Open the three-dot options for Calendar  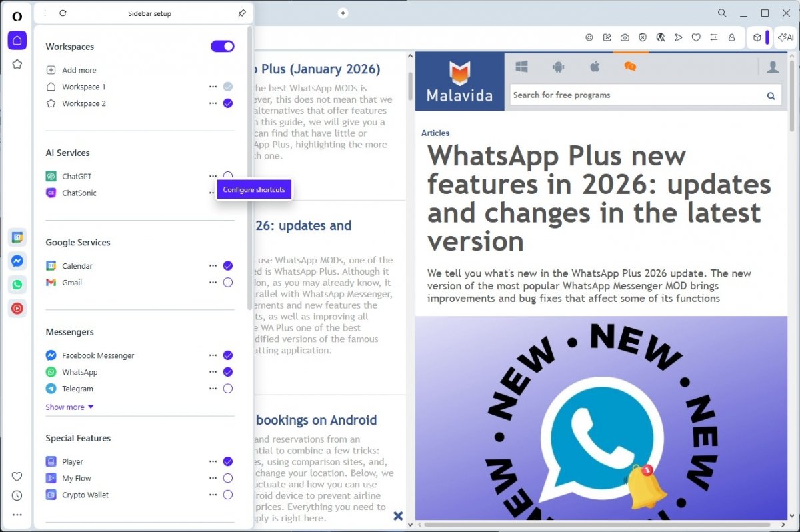click(213, 266)
